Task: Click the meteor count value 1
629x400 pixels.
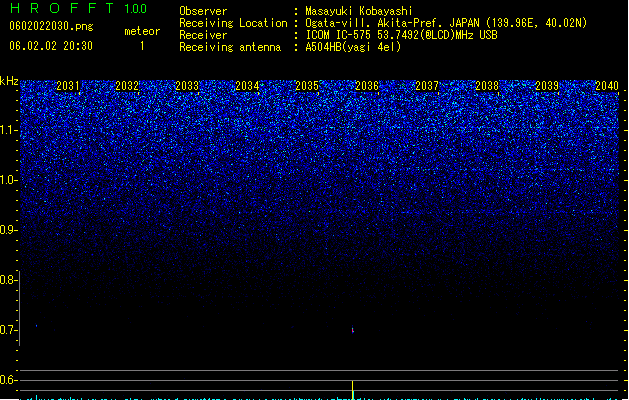Action: (142, 46)
